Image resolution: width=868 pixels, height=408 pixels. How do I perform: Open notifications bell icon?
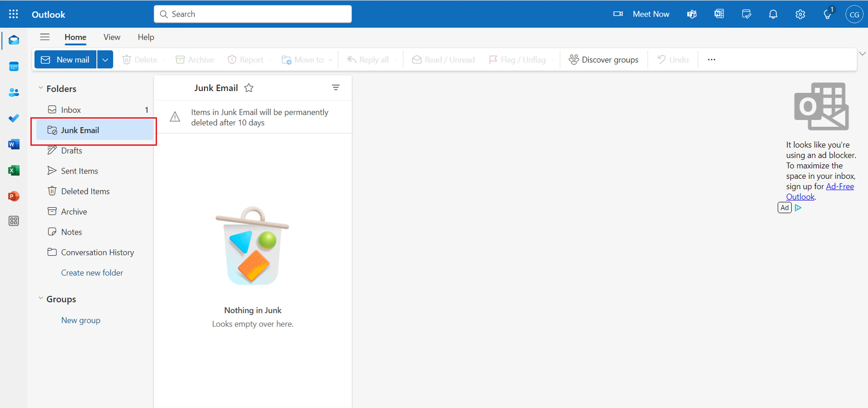(773, 14)
